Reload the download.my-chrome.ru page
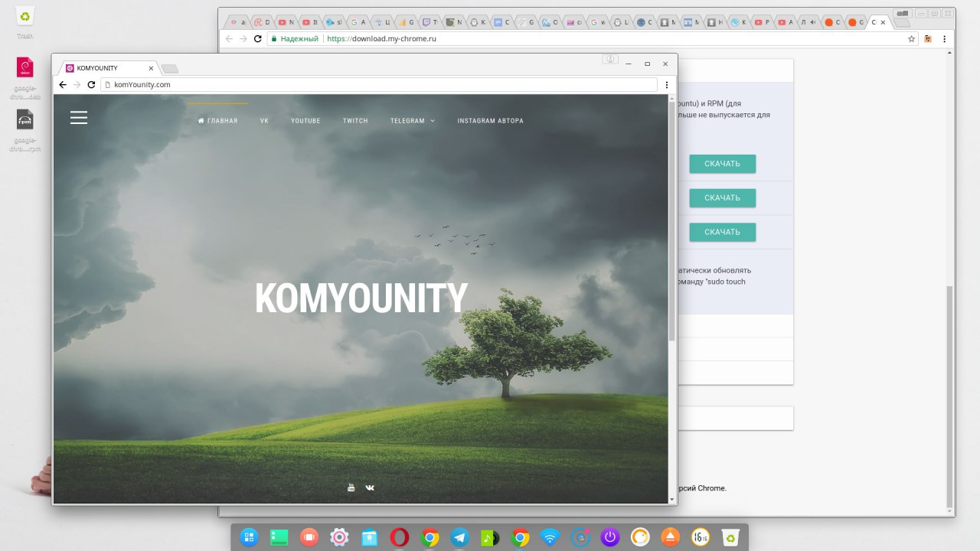980x551 pixels. click(x=258, y=38)
